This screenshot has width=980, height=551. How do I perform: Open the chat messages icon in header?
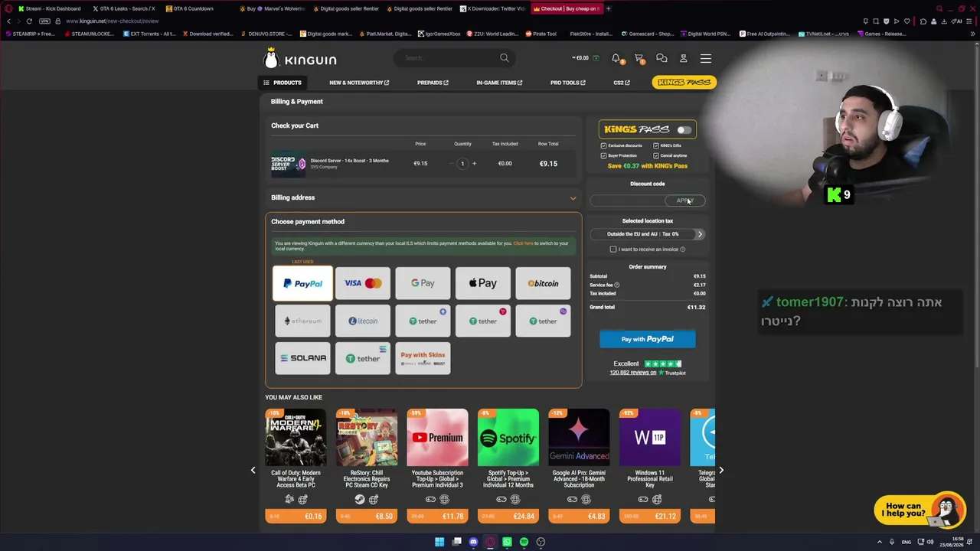pyautogui.click(x=661, y=58)
